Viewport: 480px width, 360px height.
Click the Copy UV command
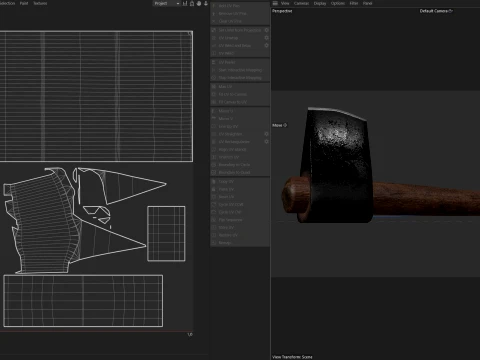pyautogui.click(x=226, y=182)
